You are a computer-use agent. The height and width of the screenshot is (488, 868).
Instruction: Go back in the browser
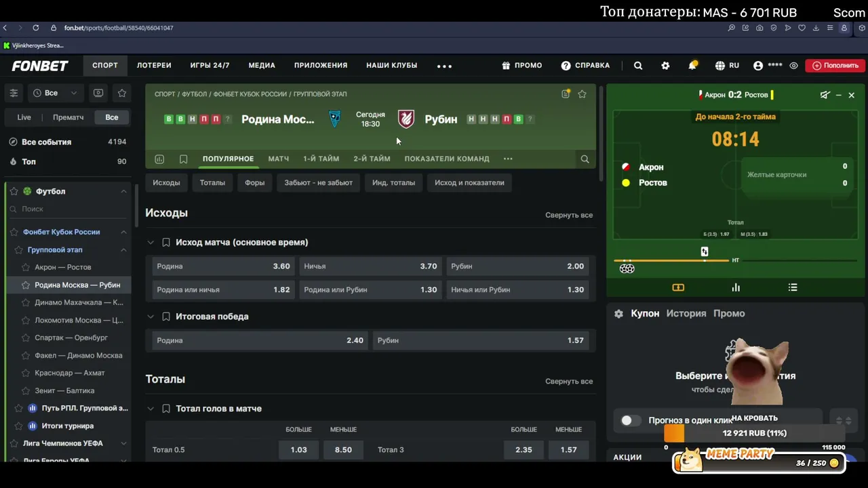5,28
